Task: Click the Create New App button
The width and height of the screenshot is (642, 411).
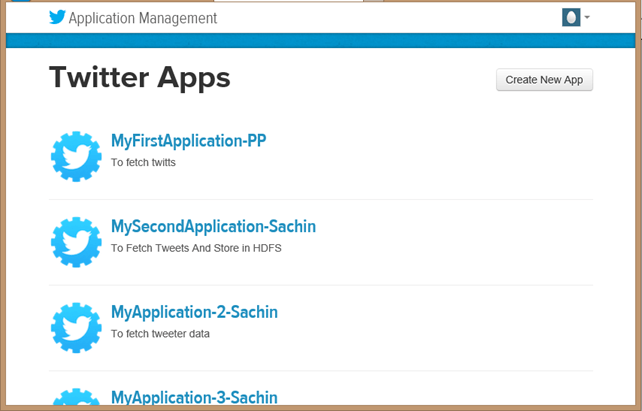Action: (544, 80)
